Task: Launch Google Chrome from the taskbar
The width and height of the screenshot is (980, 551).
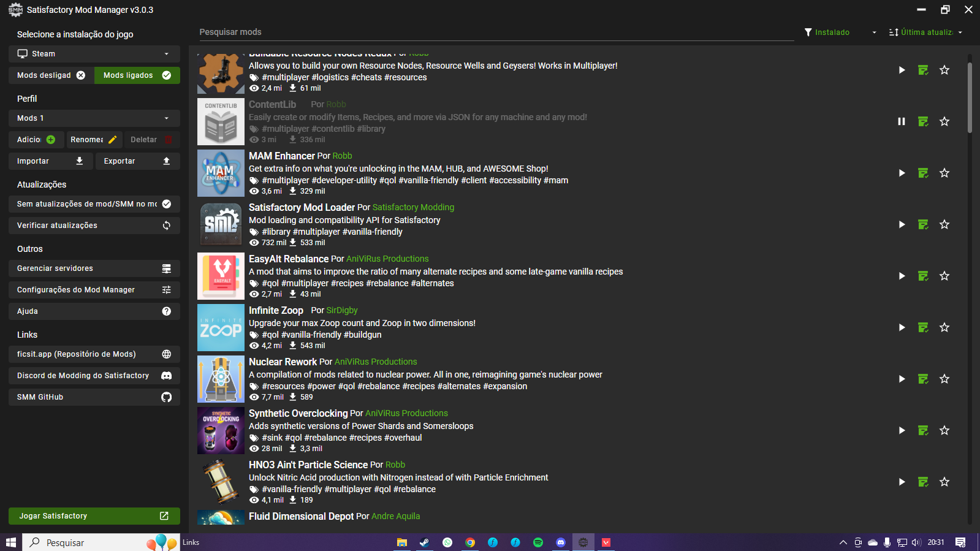Action: tap(470, 542)
